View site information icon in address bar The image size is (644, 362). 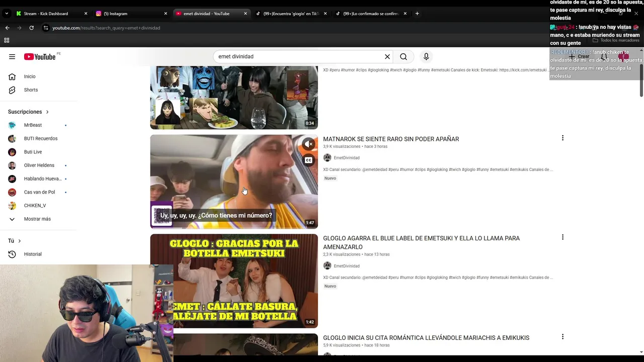pos(46,28)
